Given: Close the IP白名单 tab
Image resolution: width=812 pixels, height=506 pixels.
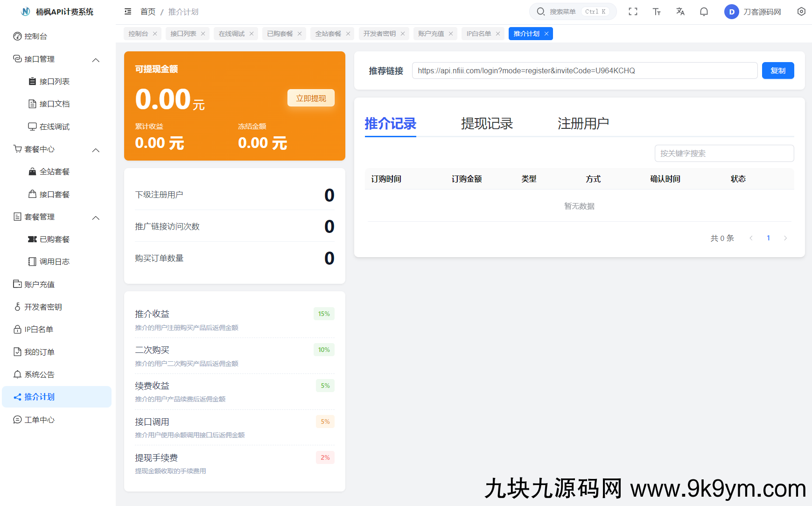Looking at the screenshot, I should coord(498,34).
